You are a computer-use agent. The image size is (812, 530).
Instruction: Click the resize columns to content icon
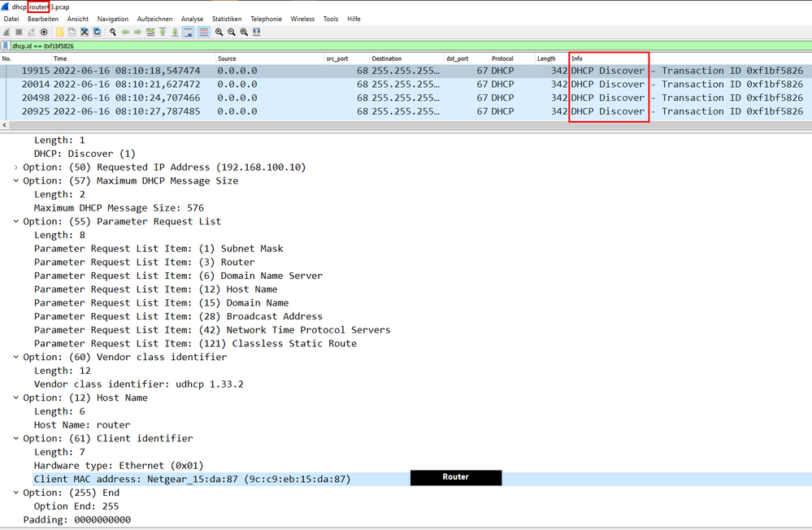(257, 32)
